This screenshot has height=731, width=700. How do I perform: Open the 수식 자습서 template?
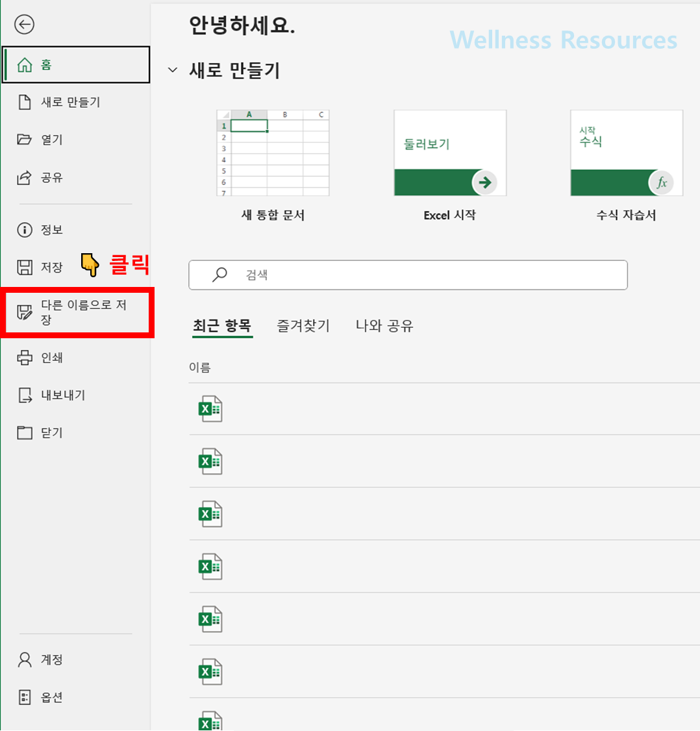[627, 153]
